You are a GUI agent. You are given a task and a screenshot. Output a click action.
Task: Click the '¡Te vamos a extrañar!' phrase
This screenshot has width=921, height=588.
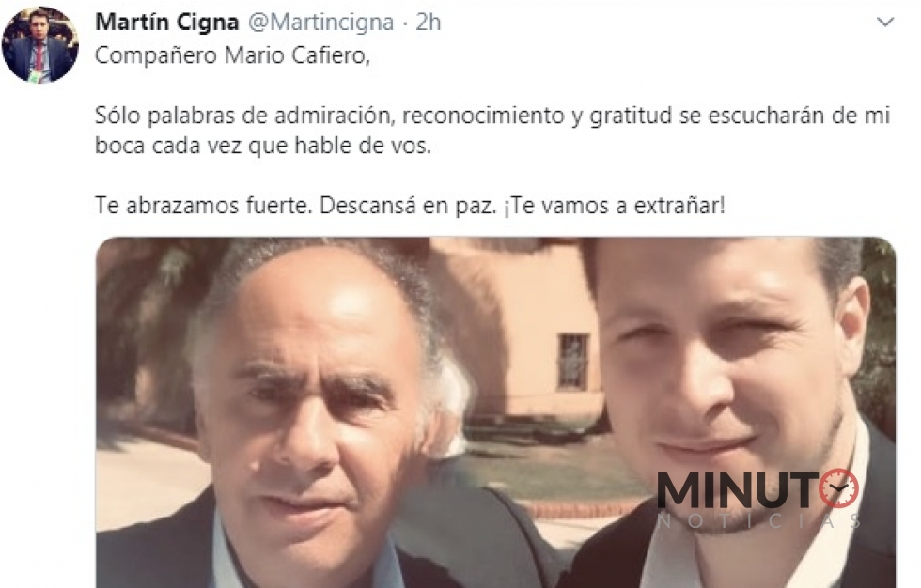615,206
